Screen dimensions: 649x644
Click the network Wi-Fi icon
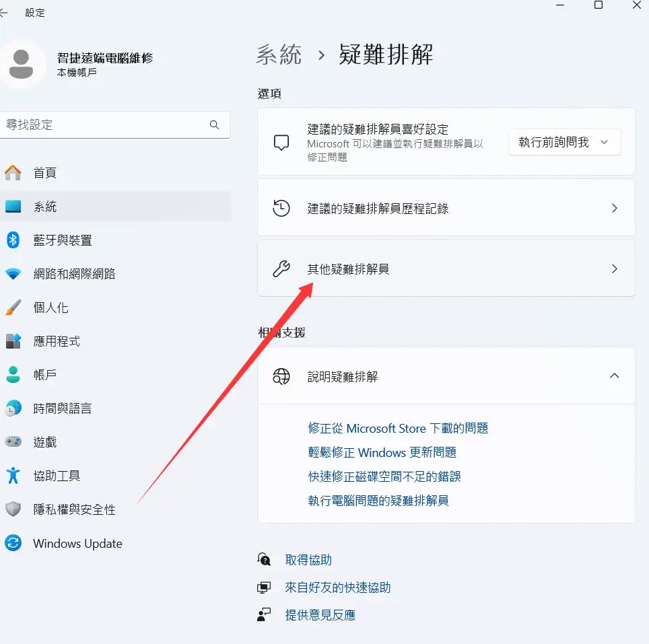(x=13, y=274)
